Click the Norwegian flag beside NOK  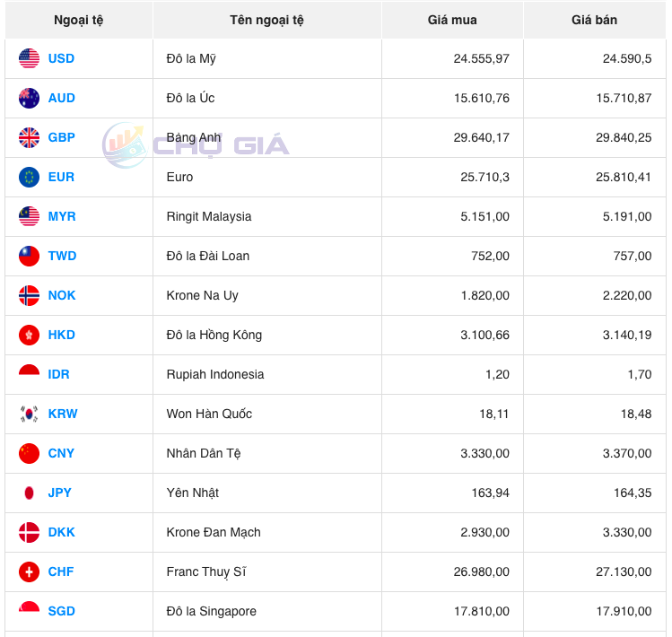(29, 295)
